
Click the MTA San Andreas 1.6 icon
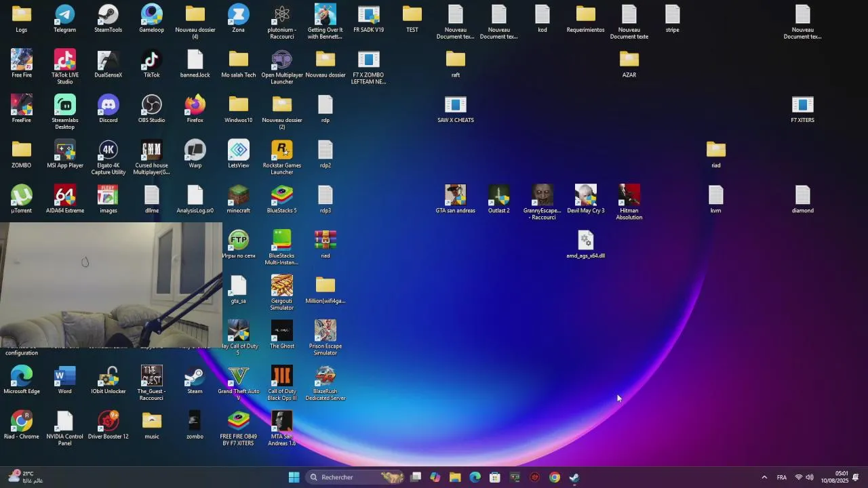click(282, 428)
